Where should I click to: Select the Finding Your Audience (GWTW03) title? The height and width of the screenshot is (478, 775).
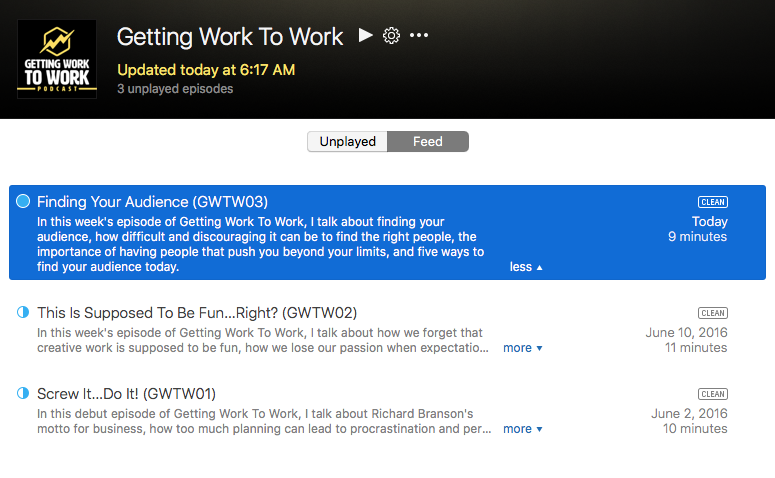(x=152, y=202)
